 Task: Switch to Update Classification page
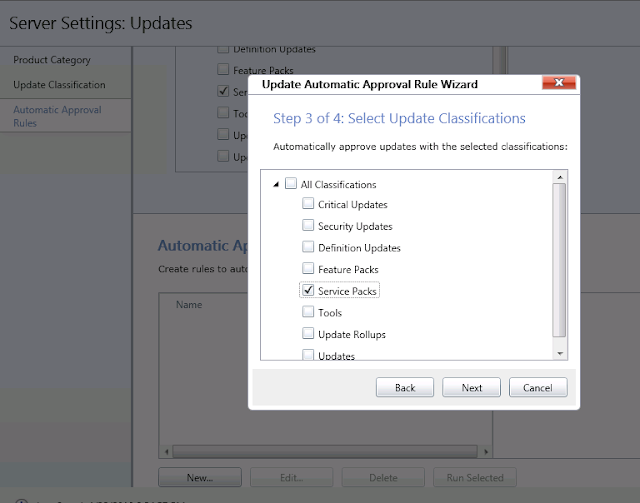pos(59,85)
